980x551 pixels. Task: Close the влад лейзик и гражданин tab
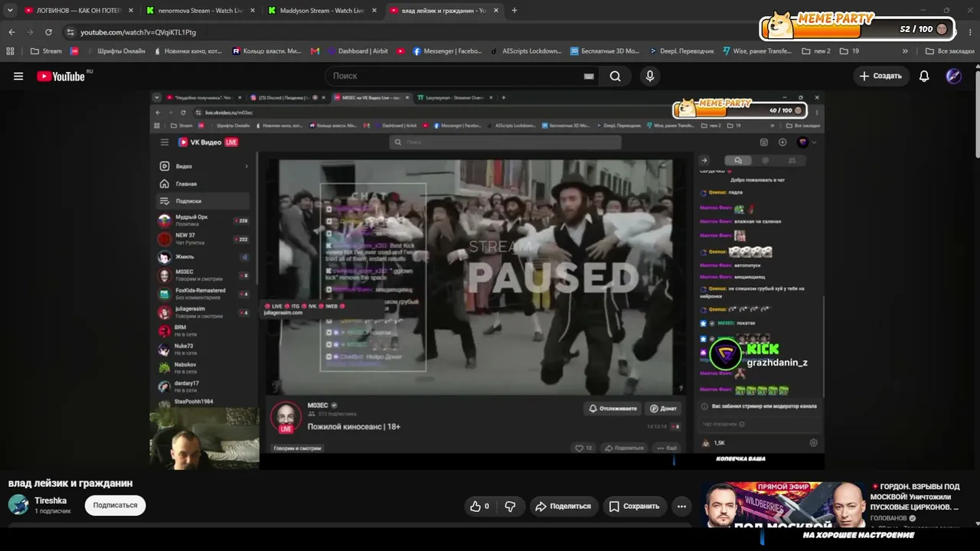click(496, 11)
